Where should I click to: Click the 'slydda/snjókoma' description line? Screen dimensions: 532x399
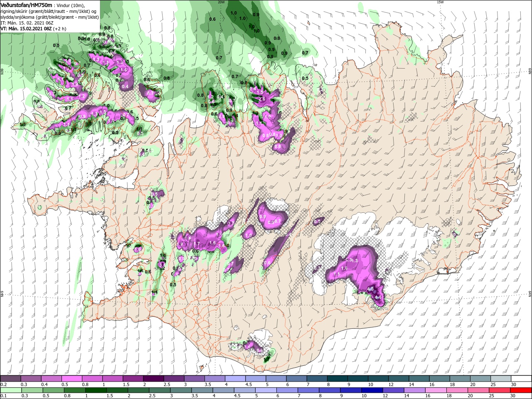click(49, 17)
